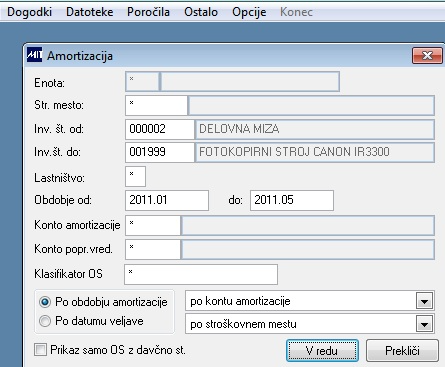
Task: Click the po stroškovnem mestu combo text
Action: coord(243,324)
